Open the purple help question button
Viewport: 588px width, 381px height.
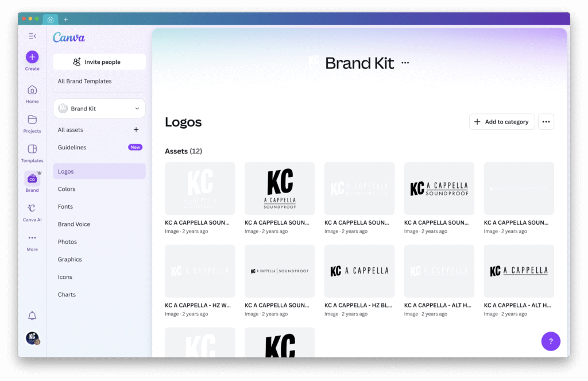(x=551, y=341)
